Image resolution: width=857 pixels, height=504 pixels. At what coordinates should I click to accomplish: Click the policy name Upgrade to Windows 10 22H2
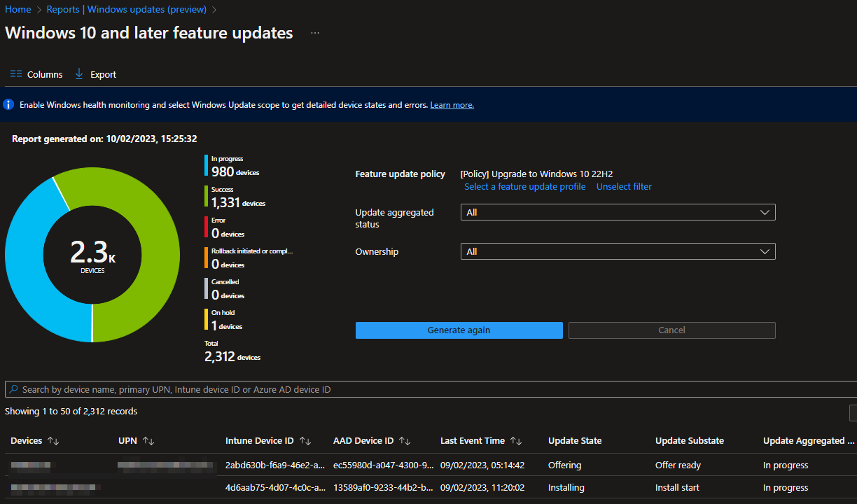click(536, 174)
